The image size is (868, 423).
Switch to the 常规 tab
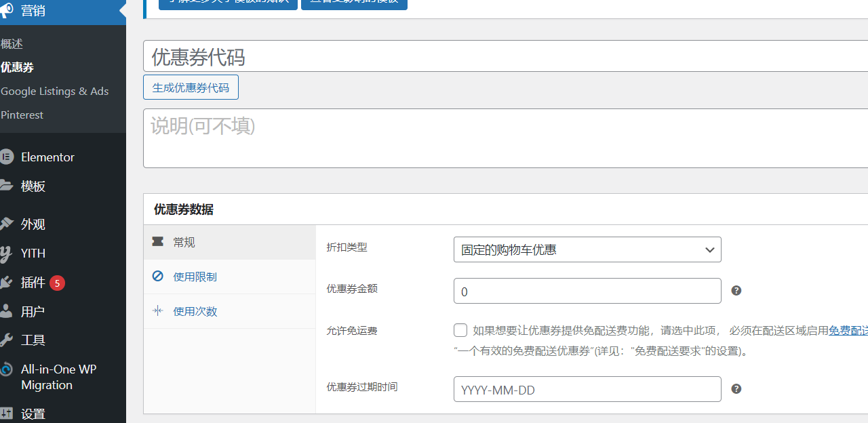[230, 242]
